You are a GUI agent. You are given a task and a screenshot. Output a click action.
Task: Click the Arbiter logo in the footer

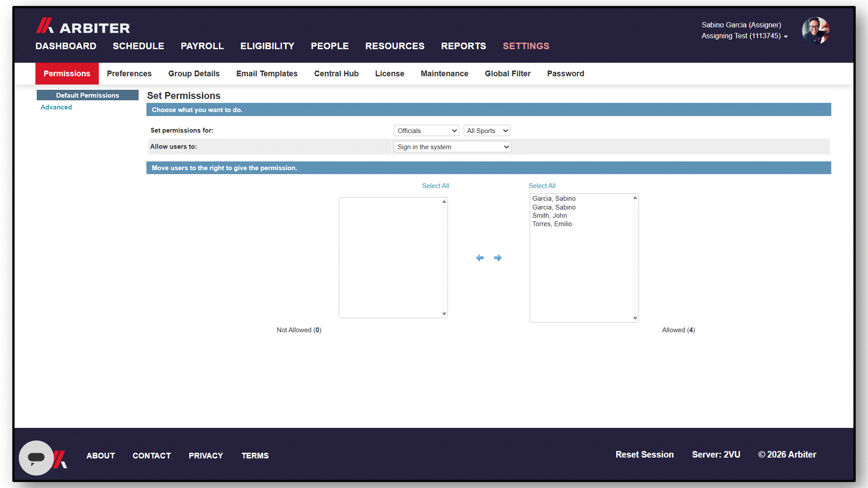[60, 459]
